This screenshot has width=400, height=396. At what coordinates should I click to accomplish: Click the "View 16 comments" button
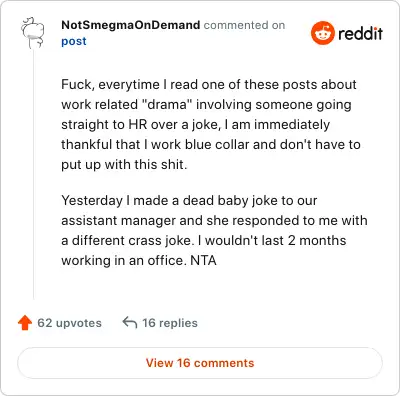point(200,363)
